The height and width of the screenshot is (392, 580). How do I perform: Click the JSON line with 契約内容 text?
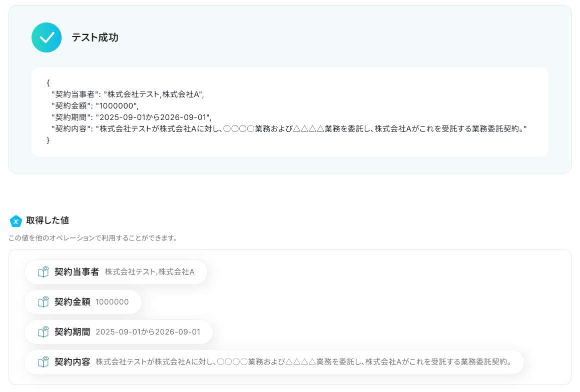pos(289,128)
